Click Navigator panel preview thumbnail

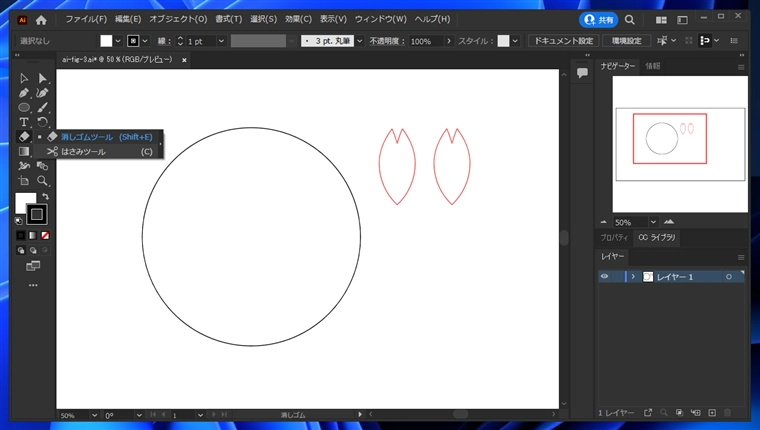coord(680,144)
